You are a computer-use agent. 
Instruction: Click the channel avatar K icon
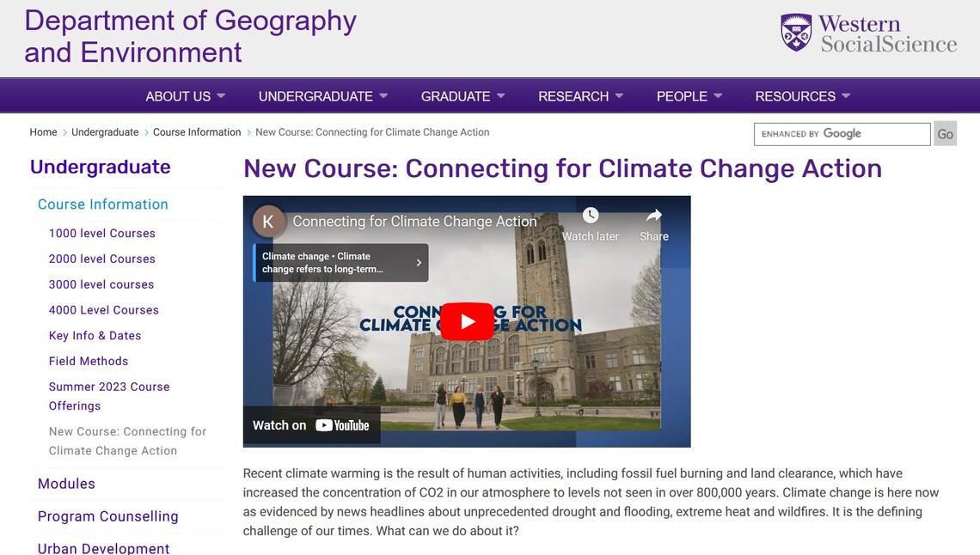268,222
